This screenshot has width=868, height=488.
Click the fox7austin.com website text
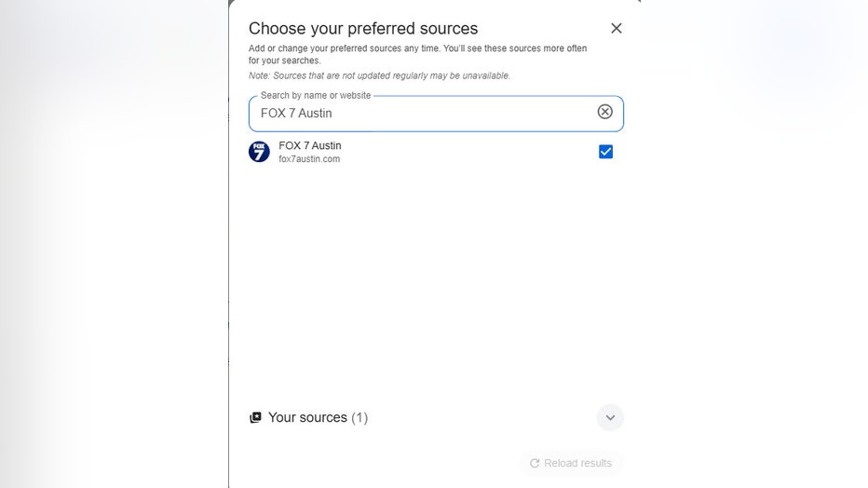coord(309,159)
